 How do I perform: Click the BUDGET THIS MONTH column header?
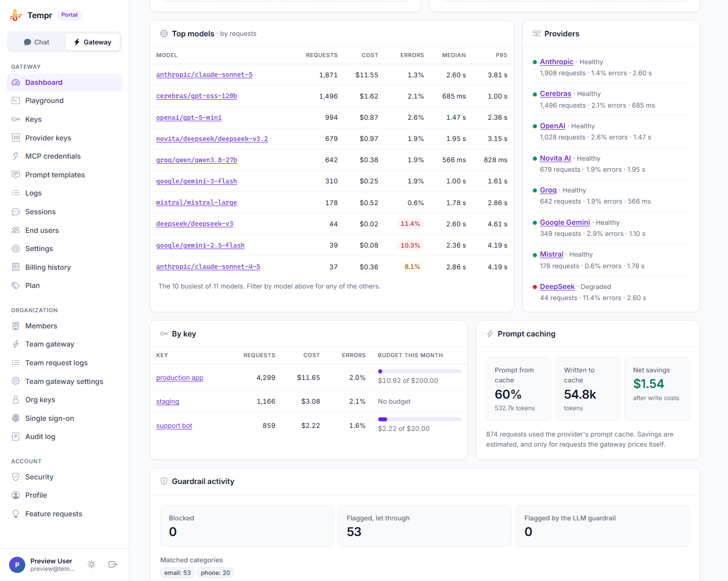tap(411, 355)
